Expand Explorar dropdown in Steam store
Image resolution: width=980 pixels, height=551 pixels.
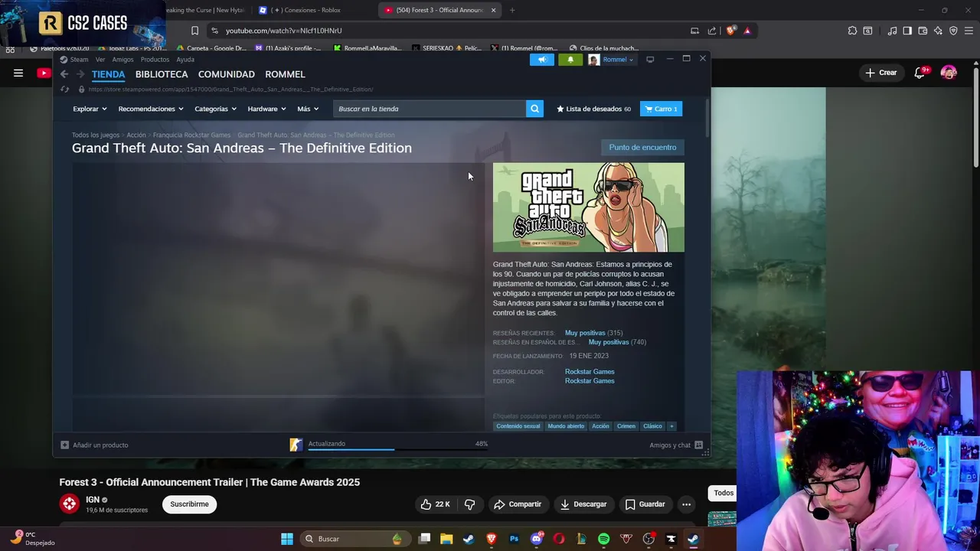click(x=90, y=109)
